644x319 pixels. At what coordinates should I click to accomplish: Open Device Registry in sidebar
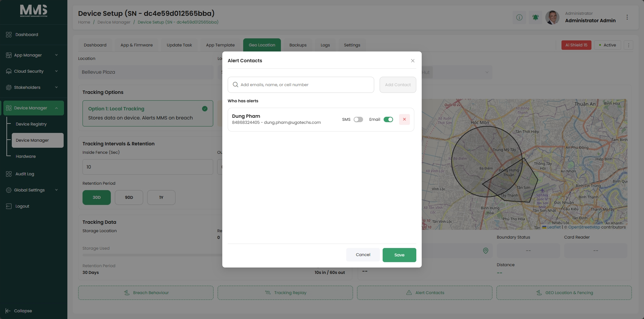[x=31, y=124]
